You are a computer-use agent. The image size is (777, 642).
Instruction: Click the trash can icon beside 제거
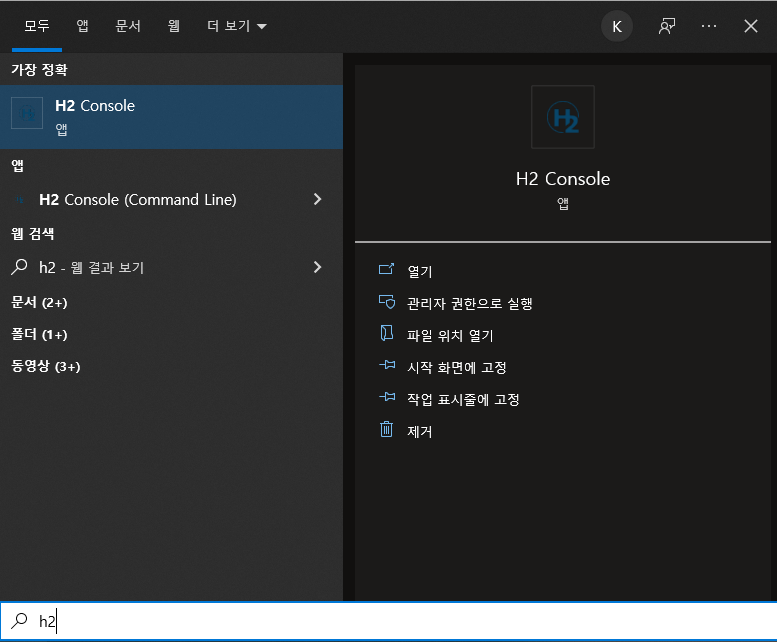[387, 429]
